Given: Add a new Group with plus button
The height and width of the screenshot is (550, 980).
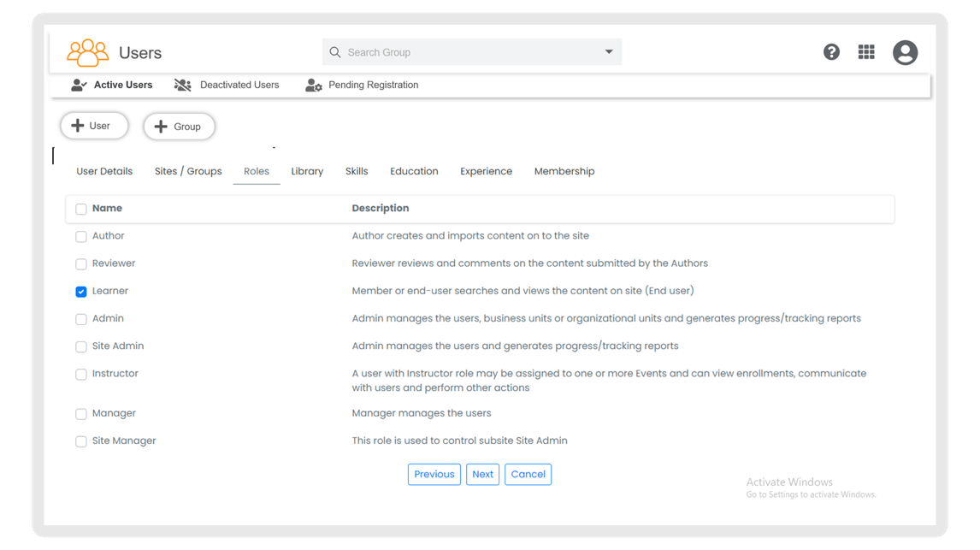Looking at the screenshot, I should coord(179,127).
